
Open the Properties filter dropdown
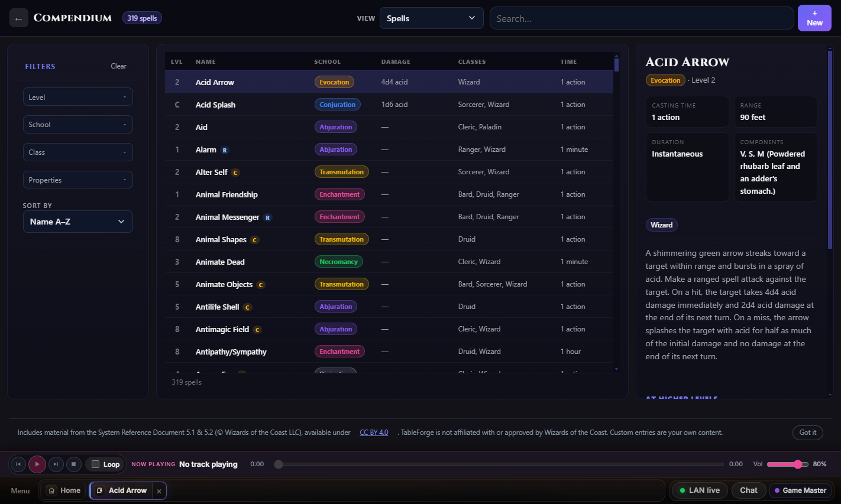coord(77,180)
